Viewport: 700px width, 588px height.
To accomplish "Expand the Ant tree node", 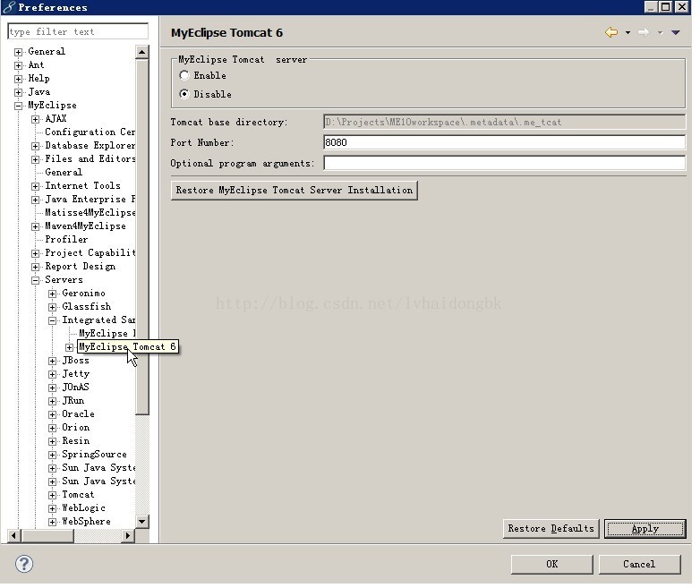I will (18, 65).
